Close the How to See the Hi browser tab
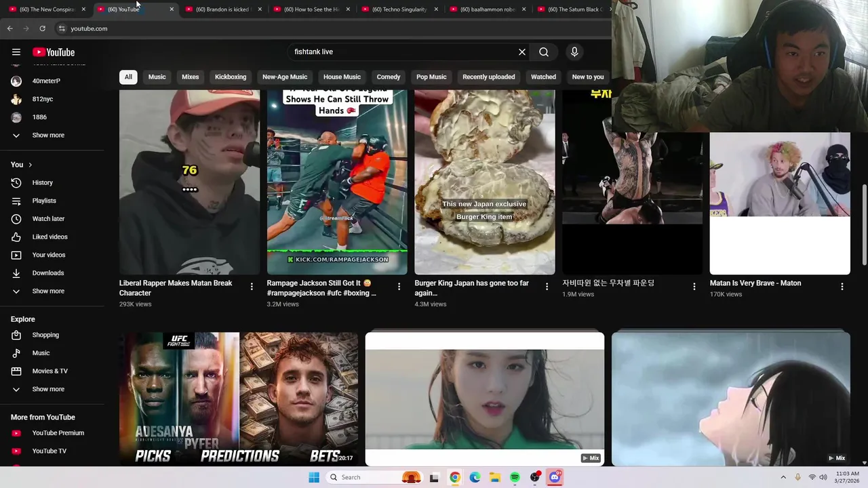Image resolution: width=868 pixels, height=488 pixels. point(348,9)
